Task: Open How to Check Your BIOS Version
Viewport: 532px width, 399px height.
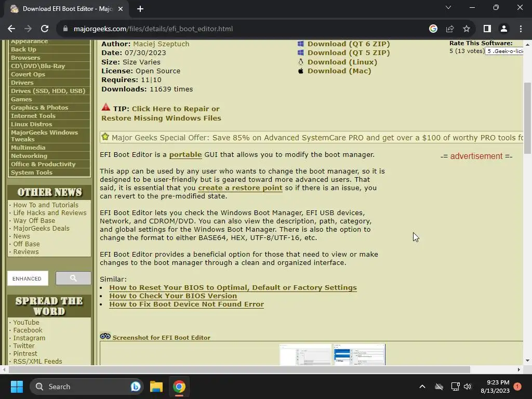Action: click(x=173, y=296)
